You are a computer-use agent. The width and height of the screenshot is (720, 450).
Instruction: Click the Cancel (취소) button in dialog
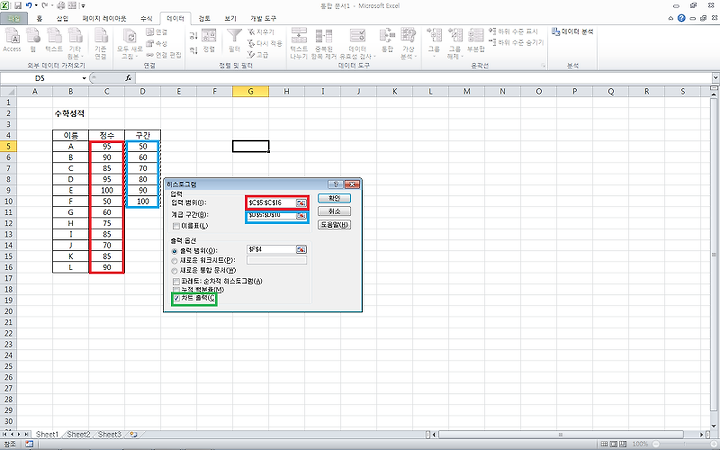(x=334, y=211)
